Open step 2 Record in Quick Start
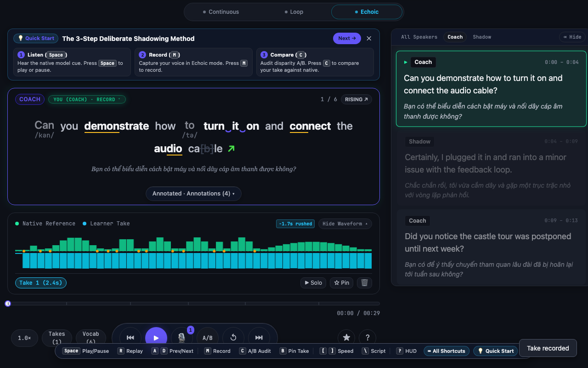588x368 pixels. [x=193, y=62]
